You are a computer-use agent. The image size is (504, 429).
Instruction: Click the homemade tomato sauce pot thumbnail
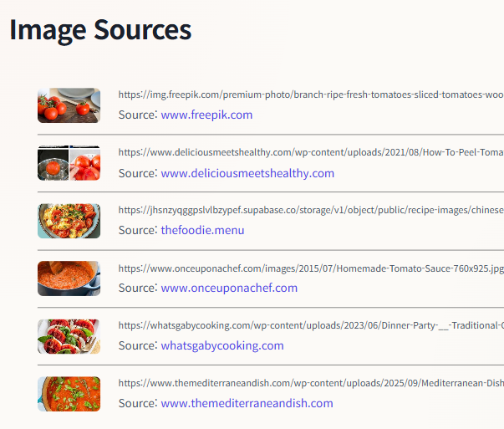(69, 278)
